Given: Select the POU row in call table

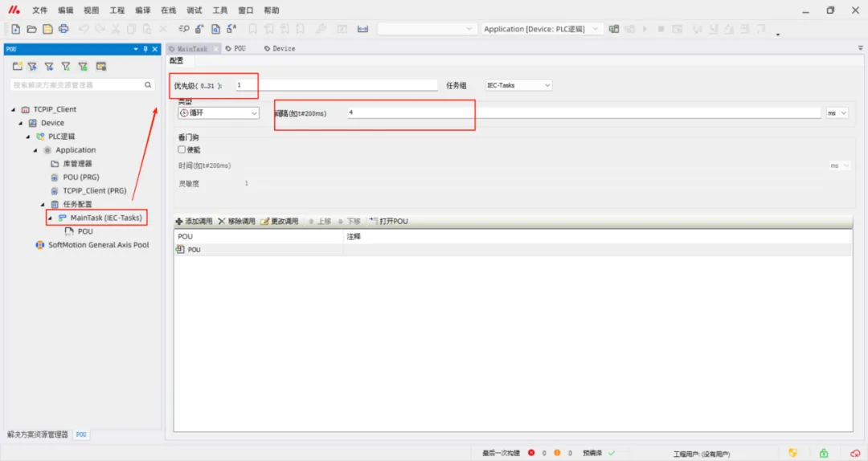Looking at the screenshot, I should coord(513,250).
